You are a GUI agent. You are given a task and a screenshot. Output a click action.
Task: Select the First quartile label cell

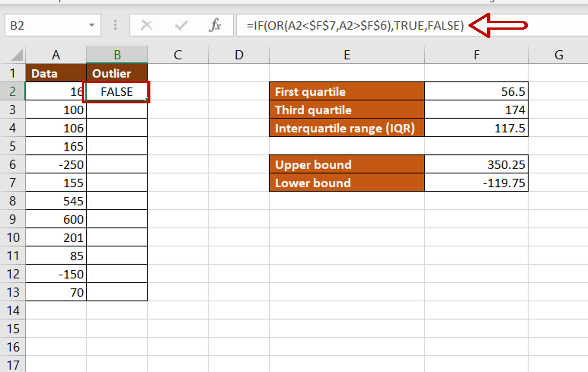point(347,92)
